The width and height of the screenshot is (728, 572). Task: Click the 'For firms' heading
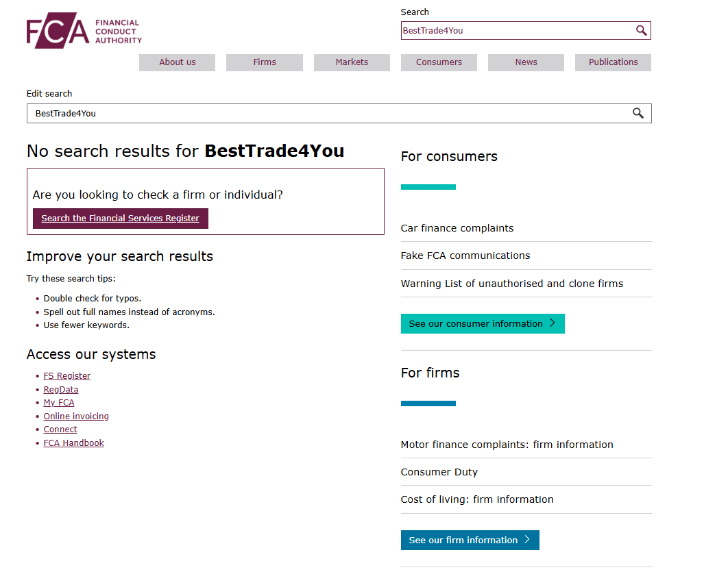[430, 373]
